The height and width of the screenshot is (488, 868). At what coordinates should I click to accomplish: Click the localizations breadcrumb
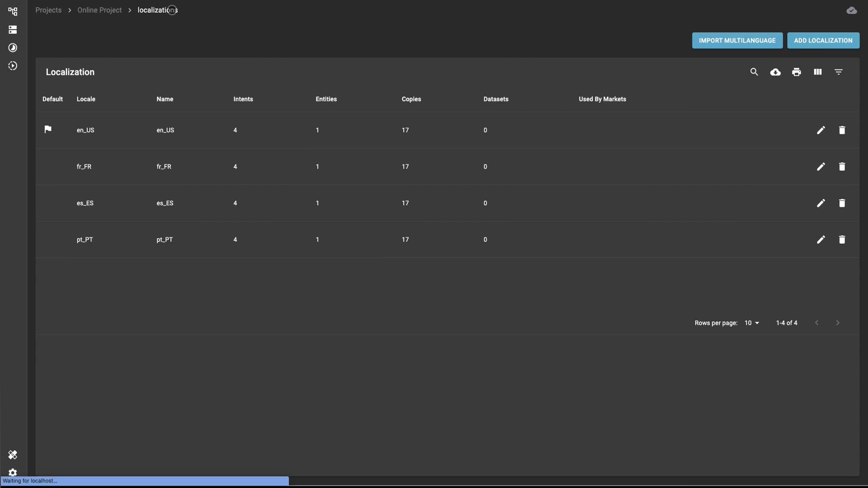[157, 10]
